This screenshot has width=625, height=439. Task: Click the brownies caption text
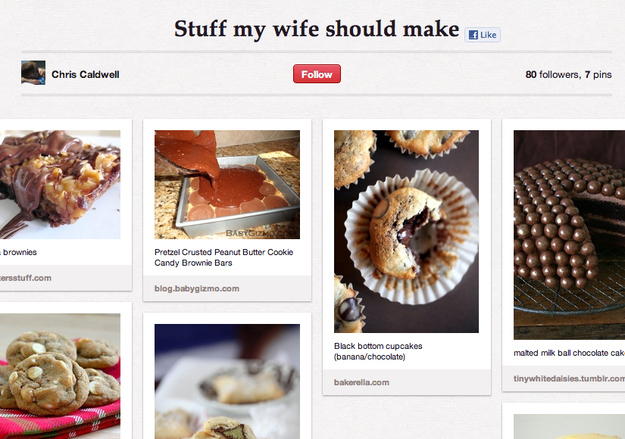tap(18, 252)
